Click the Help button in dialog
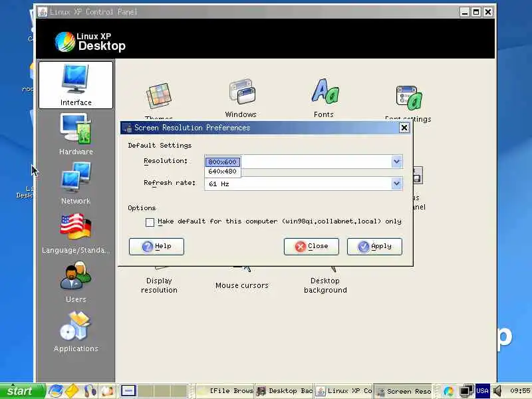Image resolution: width=532 pixels, height=399 pixels. tap(156, 246)
